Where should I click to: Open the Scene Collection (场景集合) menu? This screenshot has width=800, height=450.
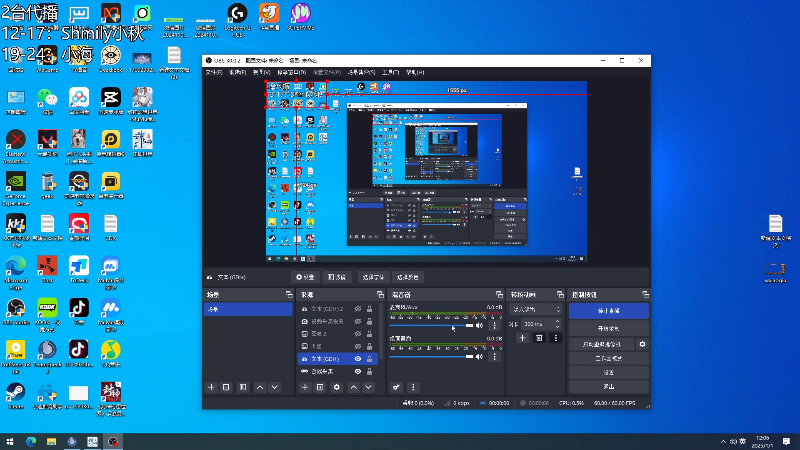pyautogui.click(x=361, y=72)
